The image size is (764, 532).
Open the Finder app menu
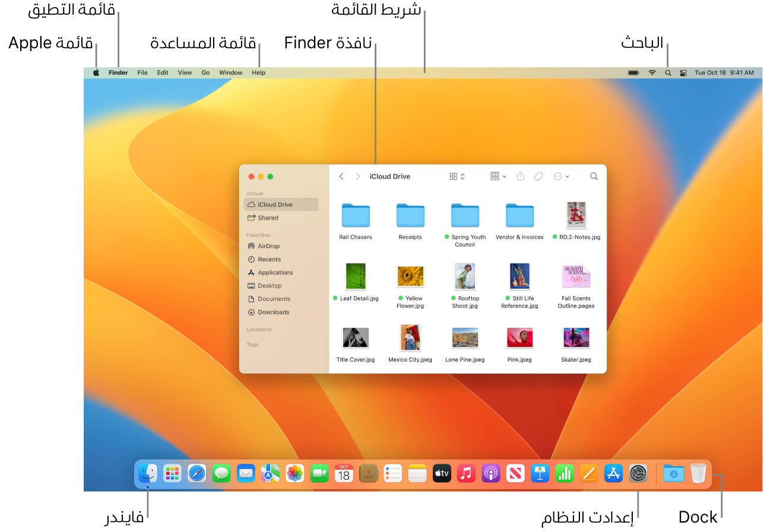point(118,72)
